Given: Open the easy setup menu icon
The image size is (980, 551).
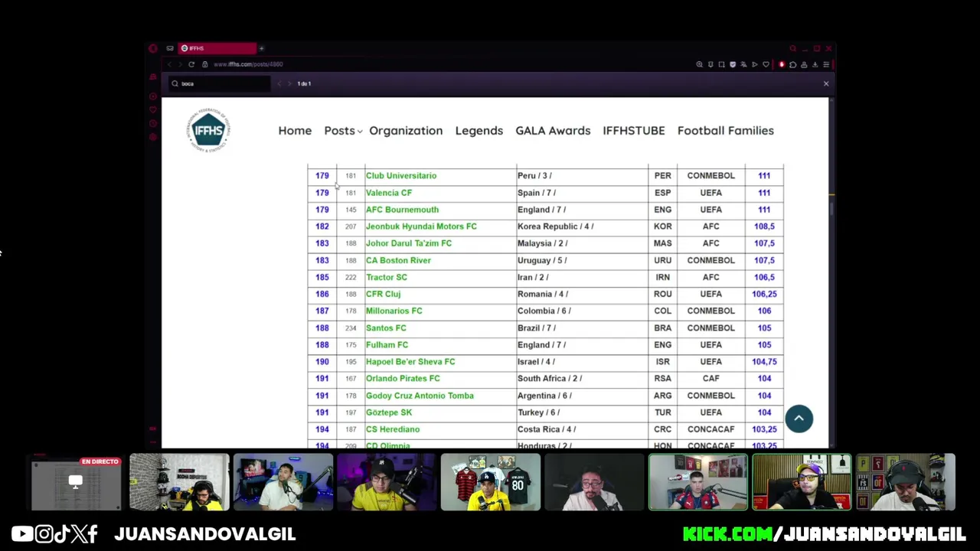Looking at the screenshot, I should coord(826,64).
